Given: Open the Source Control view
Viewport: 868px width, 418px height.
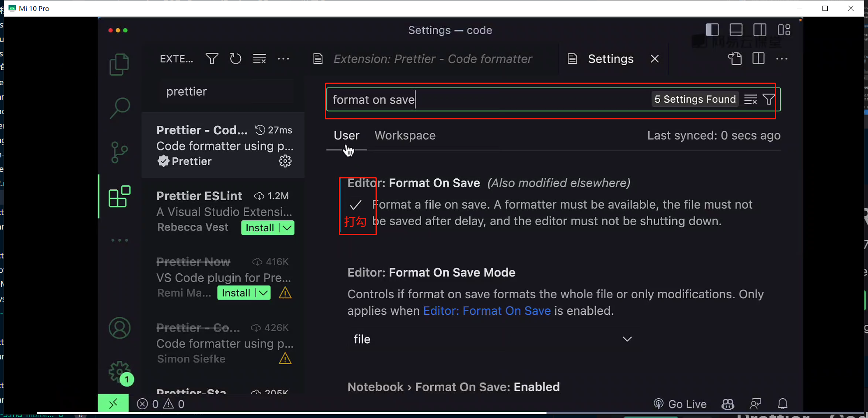Looking at the screenshot, I should [119, 152].
